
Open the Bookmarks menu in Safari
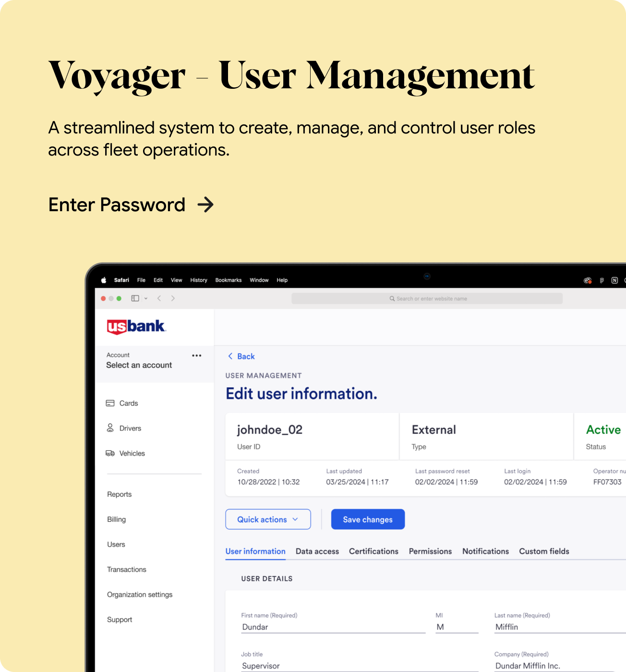(x=229, y=280)
